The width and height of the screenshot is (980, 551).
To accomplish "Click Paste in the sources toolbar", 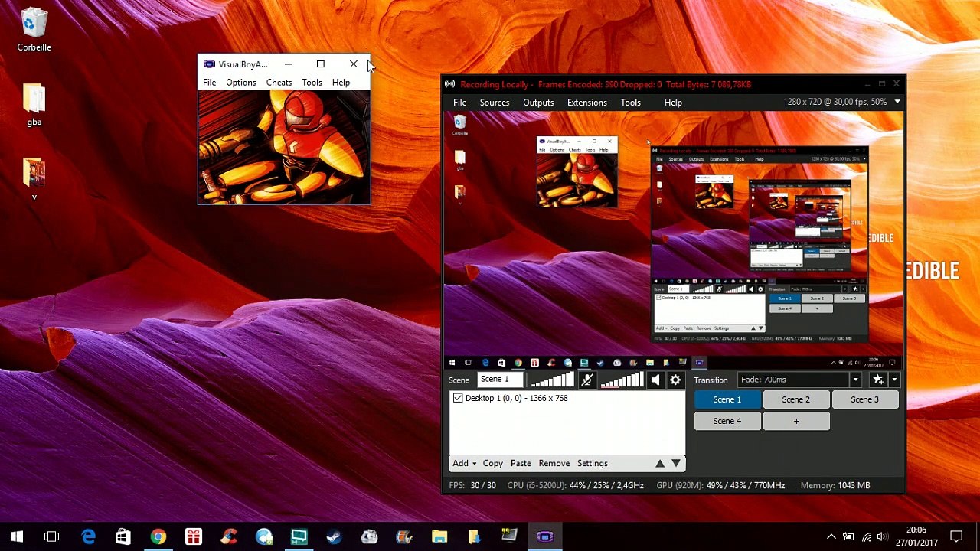I will (521, 463).
